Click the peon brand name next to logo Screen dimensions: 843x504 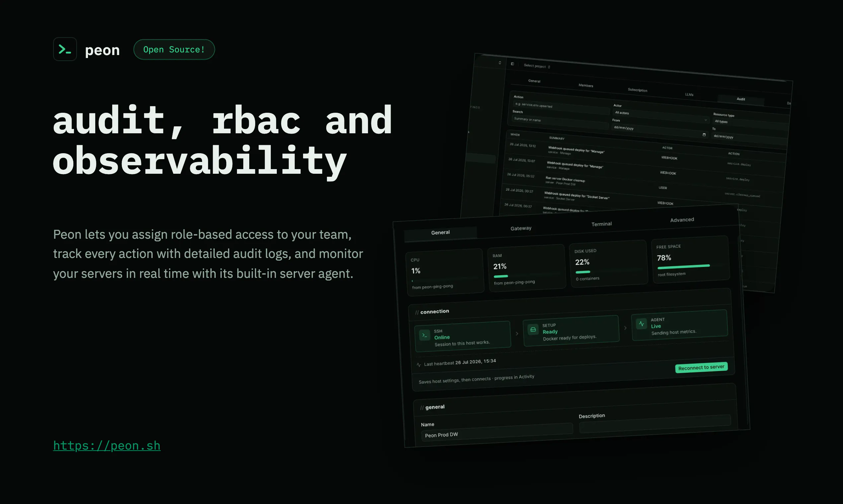(x=102, y=50)
